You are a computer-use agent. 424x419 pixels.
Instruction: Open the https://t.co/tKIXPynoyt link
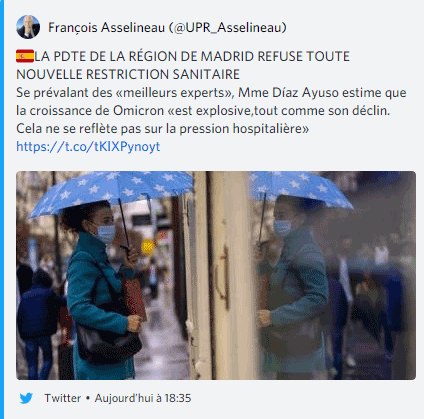point(88,147)
